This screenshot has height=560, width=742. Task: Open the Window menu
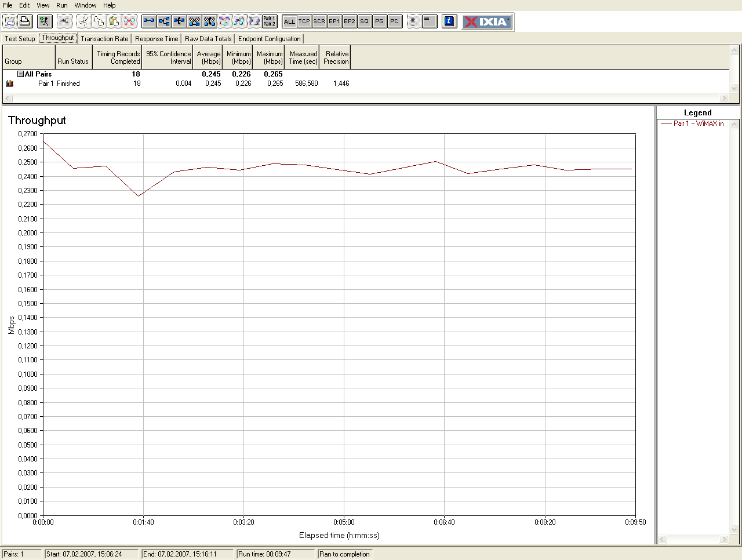(x=85, y=5)
